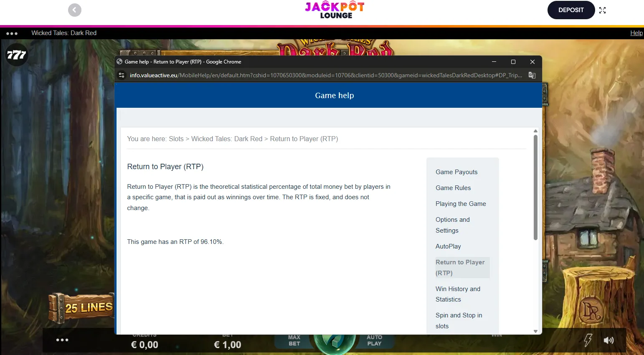The image size is (644, 355).
Task: Open the AutoPlay help topic
Action: click(448, 246)
